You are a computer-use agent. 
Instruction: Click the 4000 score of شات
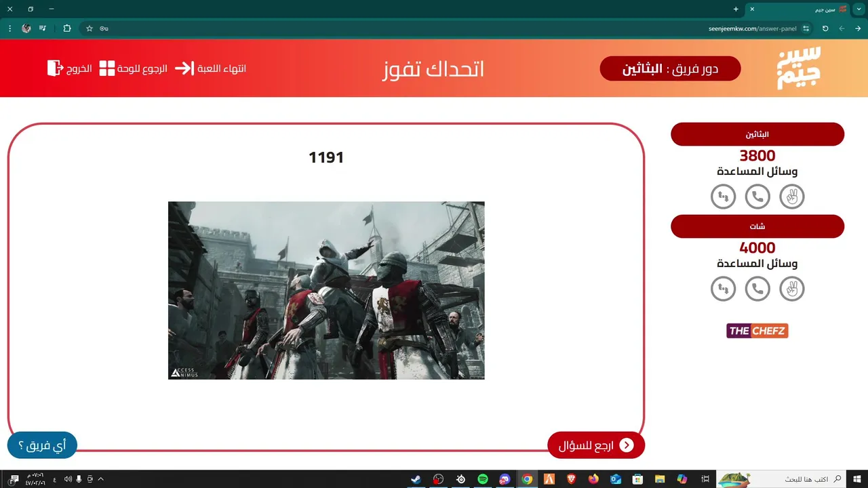click(757, 248)
